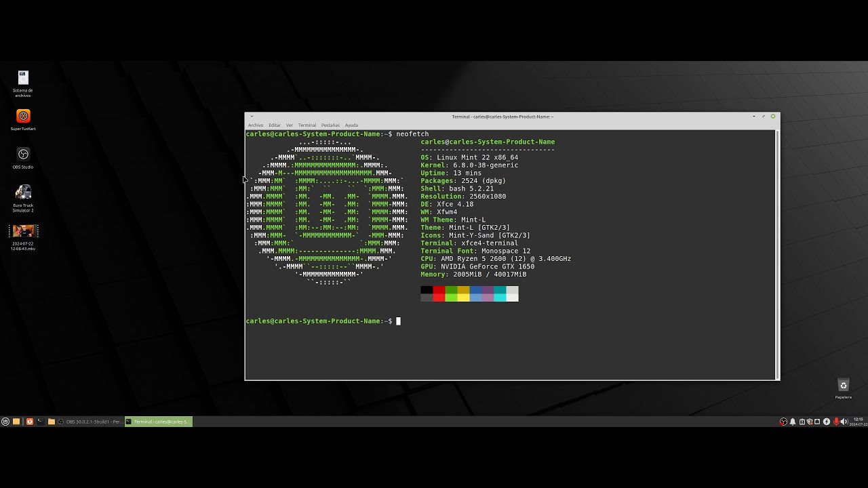Switch to the OBS 30.0.2.1 taskbar window
The image size is (868, 488).
click(x=90, y=422)
